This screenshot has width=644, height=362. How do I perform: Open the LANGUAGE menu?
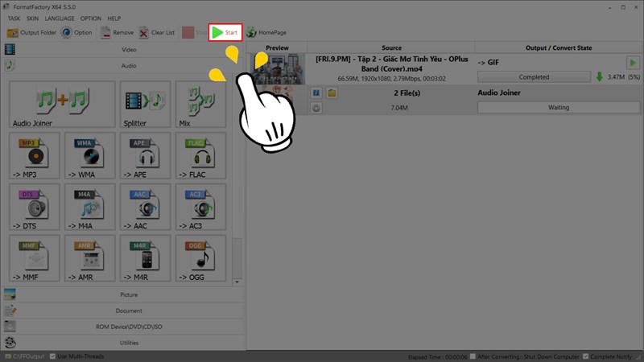[x=60, y=19]
